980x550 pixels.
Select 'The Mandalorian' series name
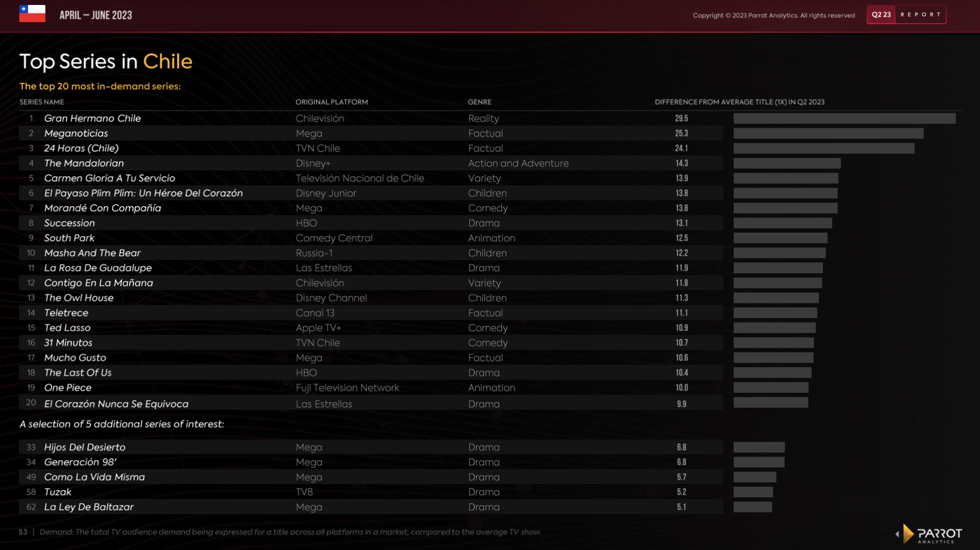point(84,163)
